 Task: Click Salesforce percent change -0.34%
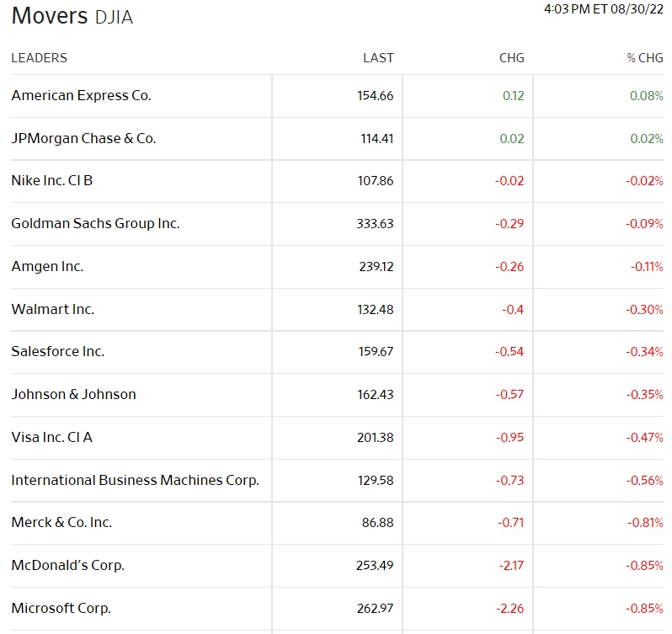coord(644,352)
